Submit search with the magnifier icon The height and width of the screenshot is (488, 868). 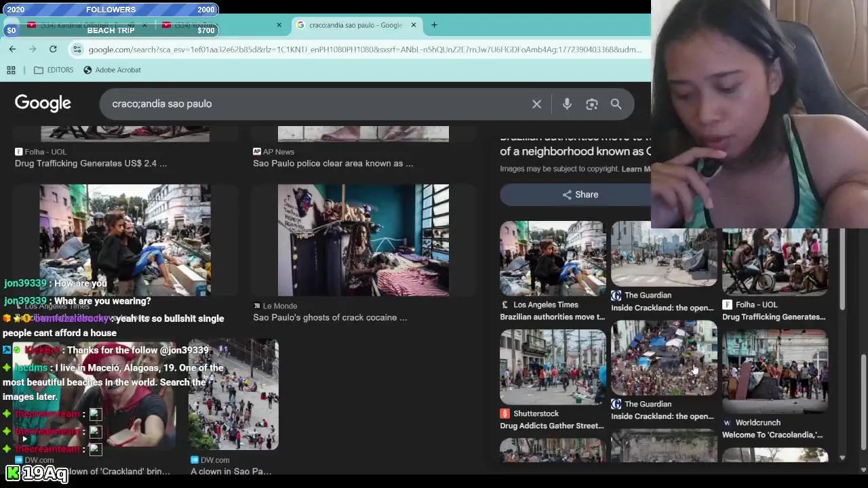tap(616, 104)
